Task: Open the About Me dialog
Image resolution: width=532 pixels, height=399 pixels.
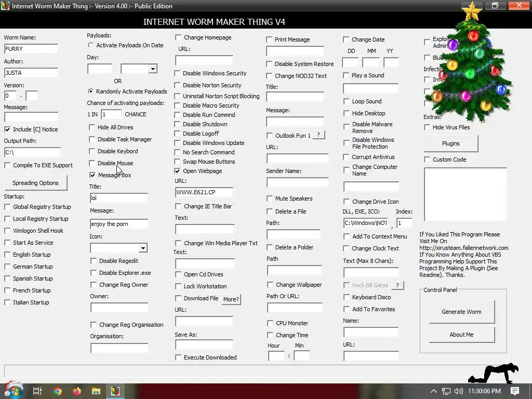Action: tap(461, 335)
